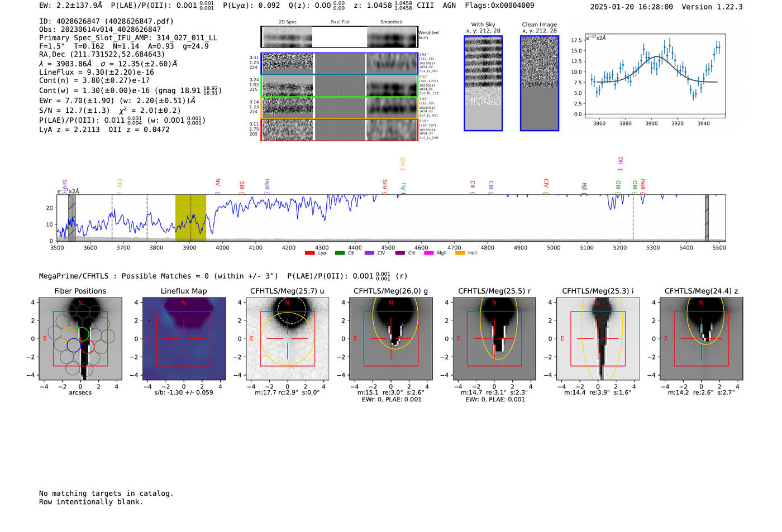Click the orange fiber circle in Fiber Positions
This screenshot has height=532, width=782.
(x=68, y=334)
